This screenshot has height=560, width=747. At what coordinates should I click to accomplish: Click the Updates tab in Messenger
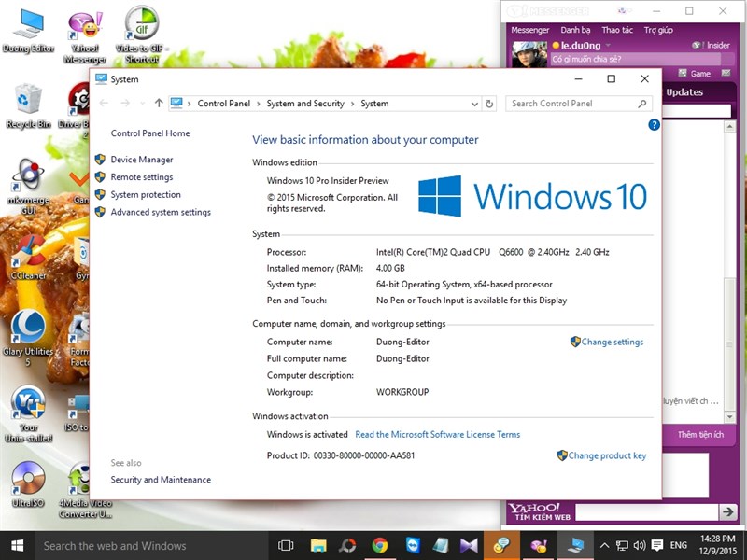tap(684, 92)
